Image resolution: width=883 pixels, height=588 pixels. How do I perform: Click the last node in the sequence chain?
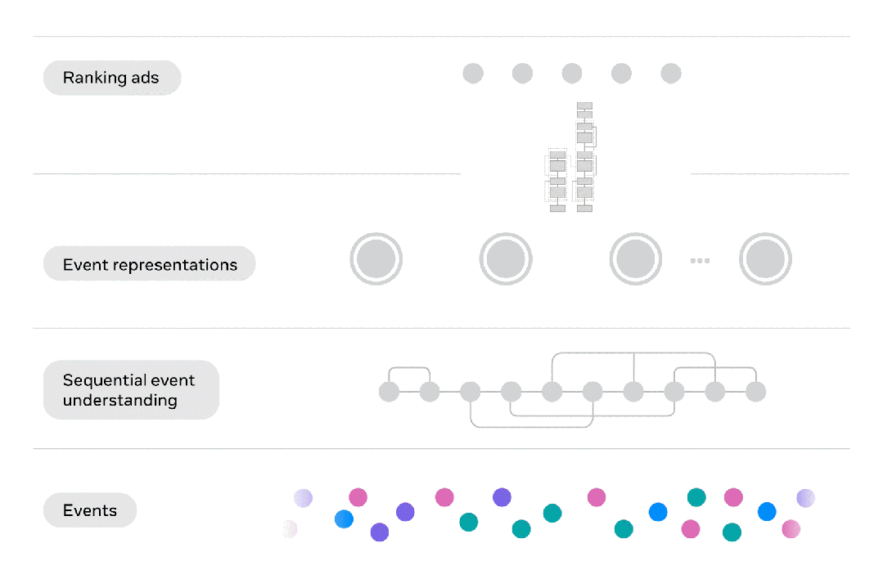pyautogui.click(x=755, y=391)
